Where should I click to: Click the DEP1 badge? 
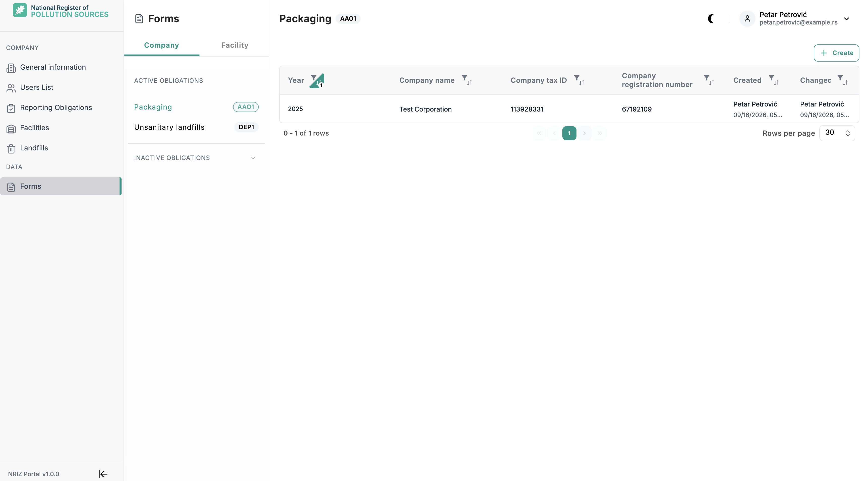246,127
